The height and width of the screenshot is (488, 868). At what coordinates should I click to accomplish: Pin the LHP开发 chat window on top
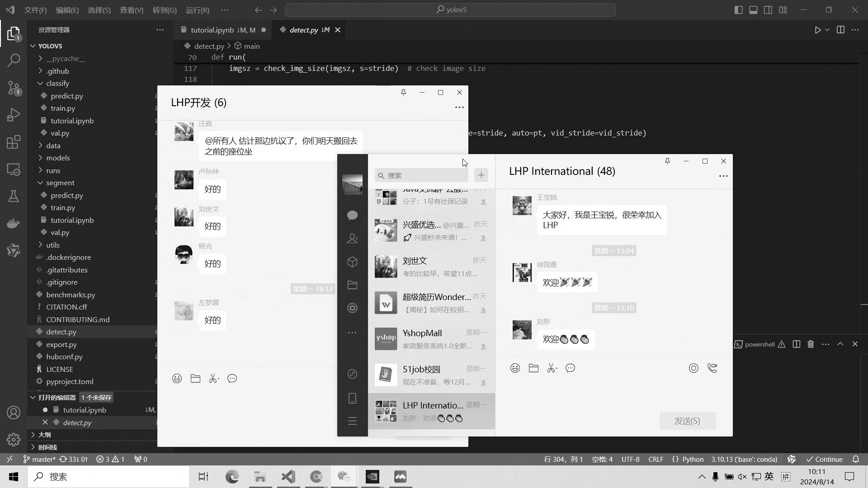pyautogui.click(x=403, y=92)
